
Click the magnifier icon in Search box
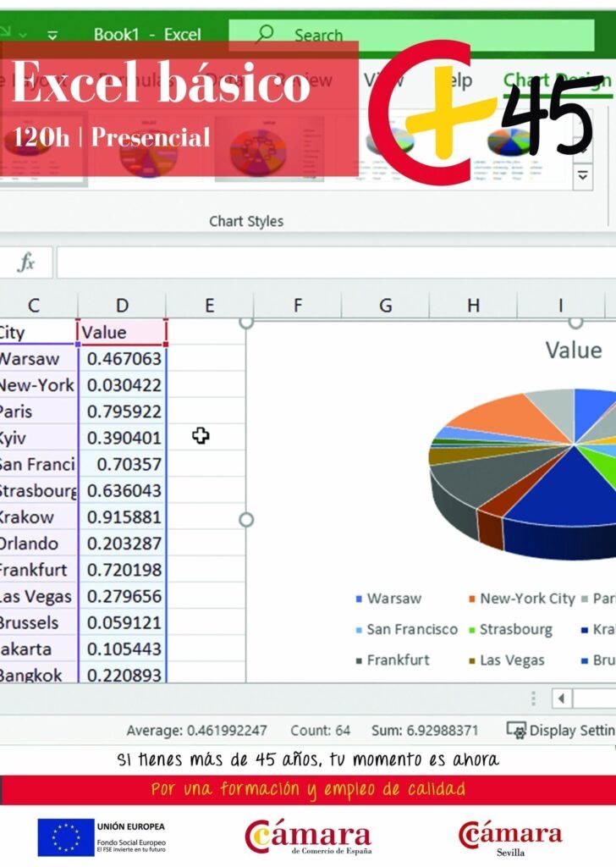pyautogui.click(x=265, y=35)
